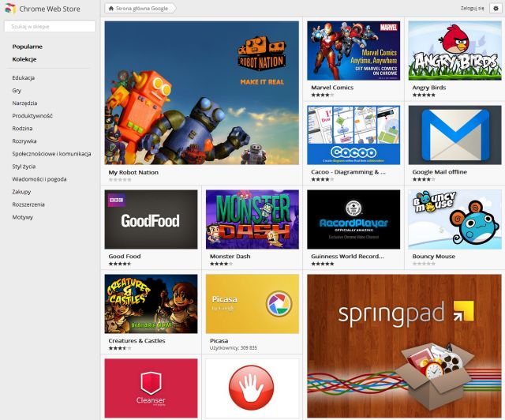This screenshot has width=505, height=420.
Task: Click the Angry Birds title text
Action: pyautogui.click(x=429, y=88)
